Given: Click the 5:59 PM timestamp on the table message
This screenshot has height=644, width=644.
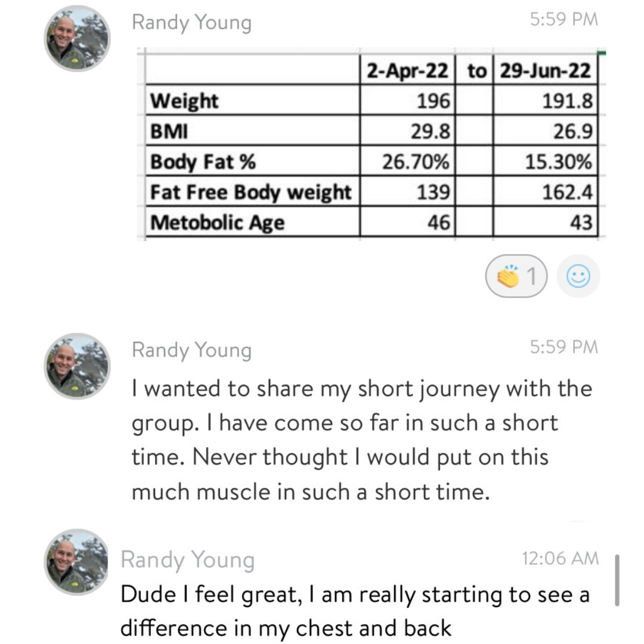Looking at the screenshot, I should click(564, 19).
